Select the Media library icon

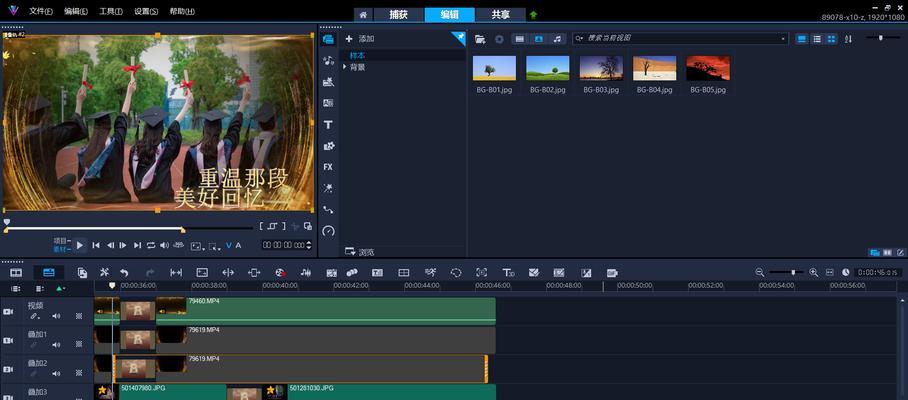328,39
